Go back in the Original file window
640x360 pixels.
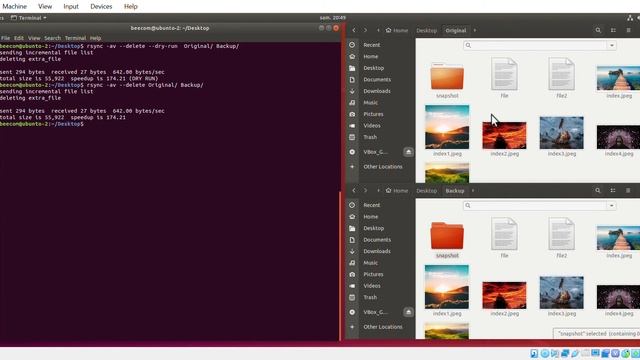point(354,30)
